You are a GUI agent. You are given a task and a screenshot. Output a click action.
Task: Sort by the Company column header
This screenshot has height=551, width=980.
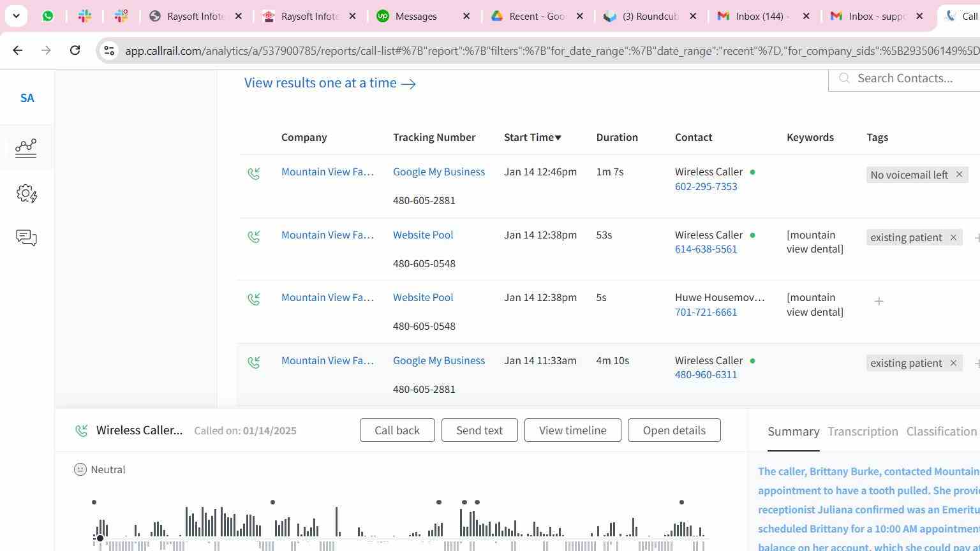point(304,137)
